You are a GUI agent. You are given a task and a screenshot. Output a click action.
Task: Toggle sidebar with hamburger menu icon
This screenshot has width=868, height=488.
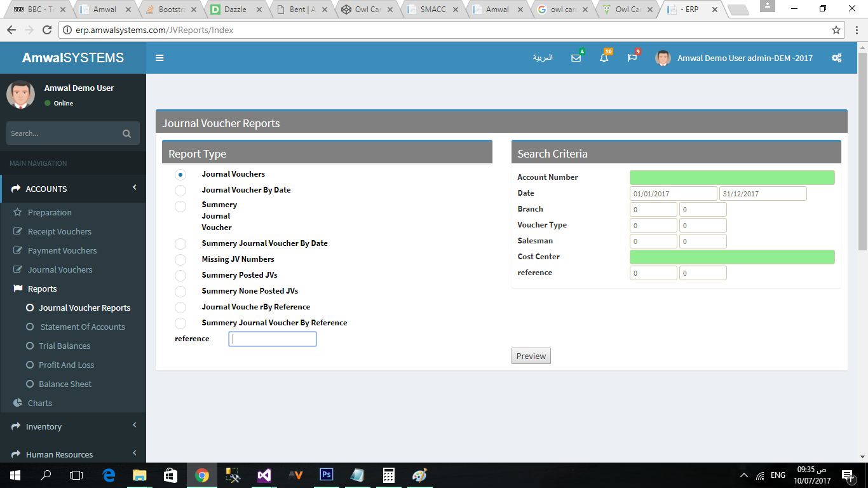[x=159, y=58]
